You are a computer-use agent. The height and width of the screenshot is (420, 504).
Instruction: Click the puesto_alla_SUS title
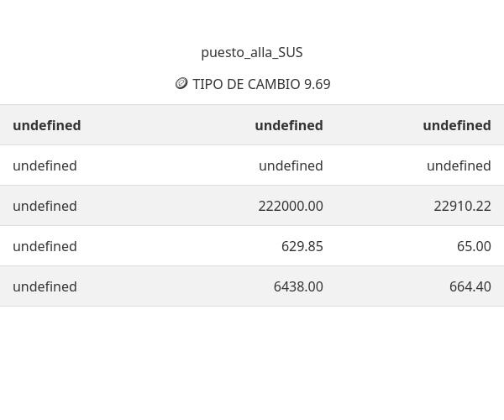252,52
